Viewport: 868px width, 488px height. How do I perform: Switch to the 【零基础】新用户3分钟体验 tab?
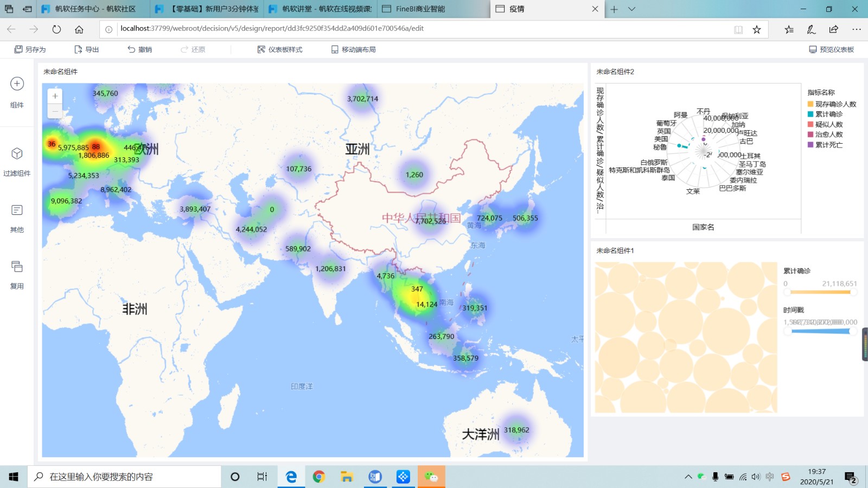pyautogui.click(x=207, y=9)
